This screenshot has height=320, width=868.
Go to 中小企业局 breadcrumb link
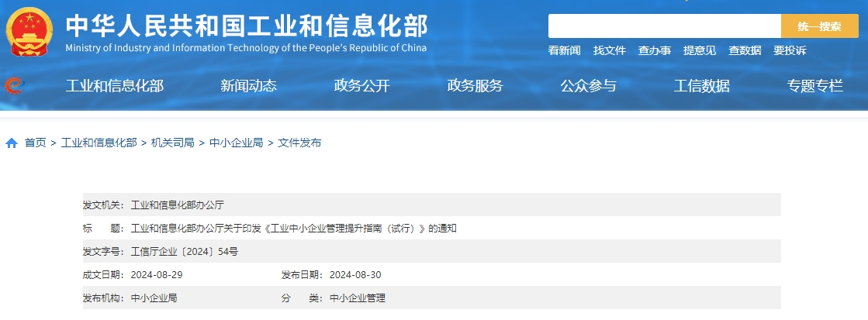236,143
